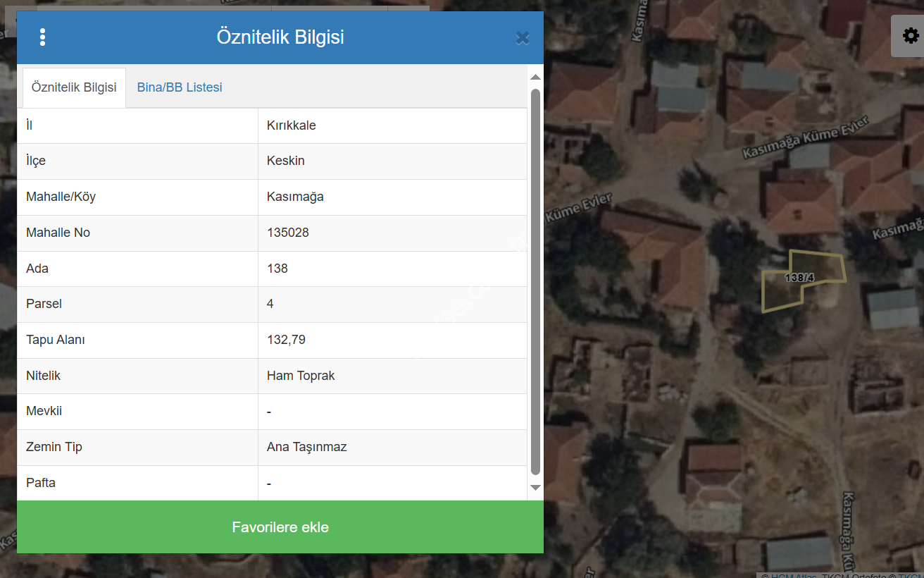
Task: Click the Ana Taşınmaz value cell
Action: [x=306, y=447]
